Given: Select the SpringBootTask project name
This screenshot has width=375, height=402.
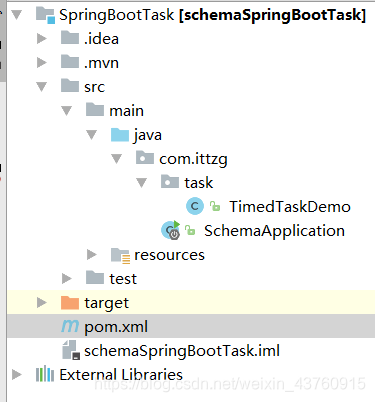Looking at the screenshot, I should 117,15.
